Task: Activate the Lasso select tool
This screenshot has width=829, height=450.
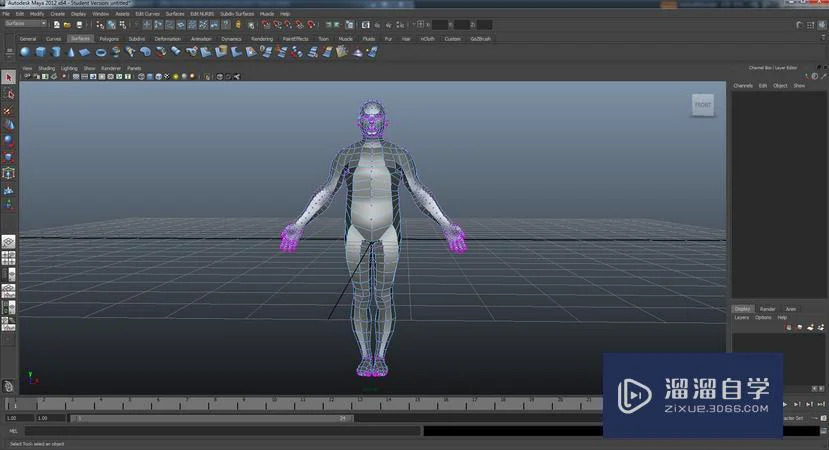Action: tap(8, 94)
